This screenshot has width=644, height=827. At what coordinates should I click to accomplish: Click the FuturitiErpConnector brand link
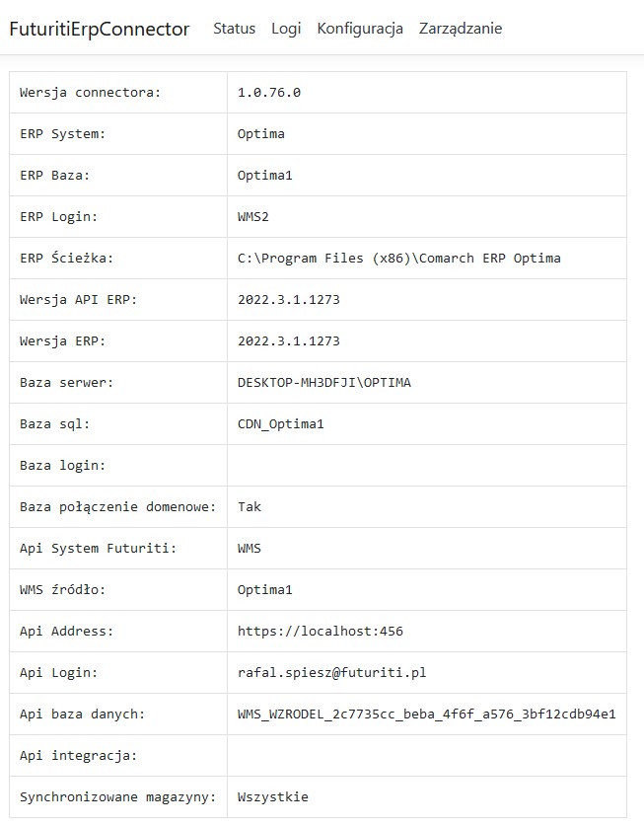tap(99, 29)
